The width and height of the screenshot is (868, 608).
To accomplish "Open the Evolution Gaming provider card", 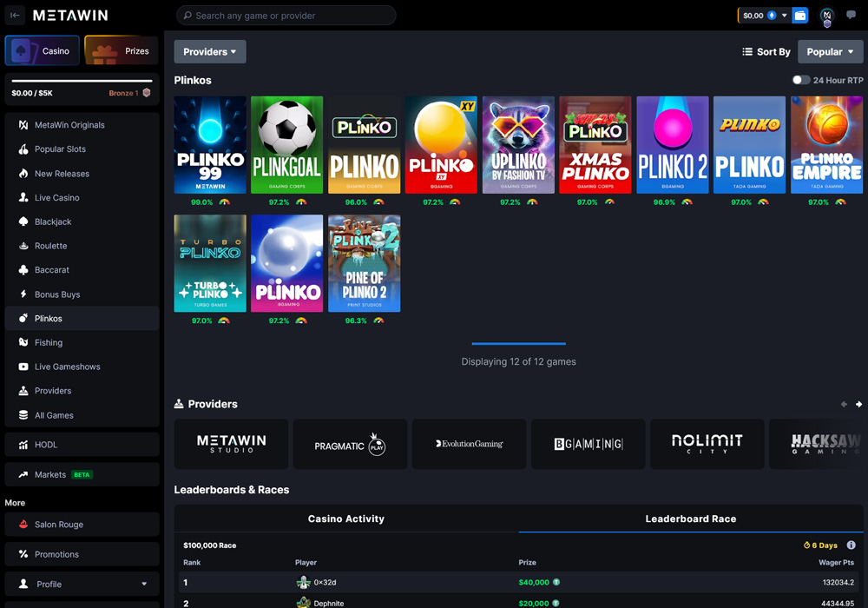I will coord(469,444).
